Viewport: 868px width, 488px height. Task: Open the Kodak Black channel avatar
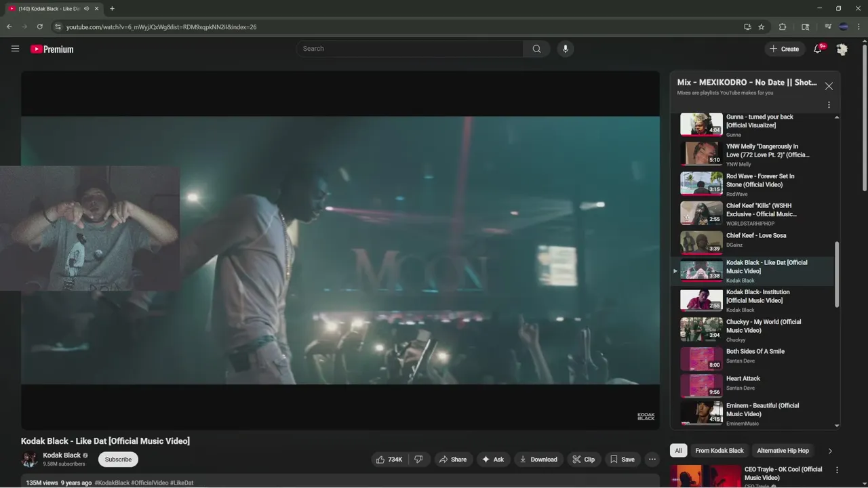29,460
